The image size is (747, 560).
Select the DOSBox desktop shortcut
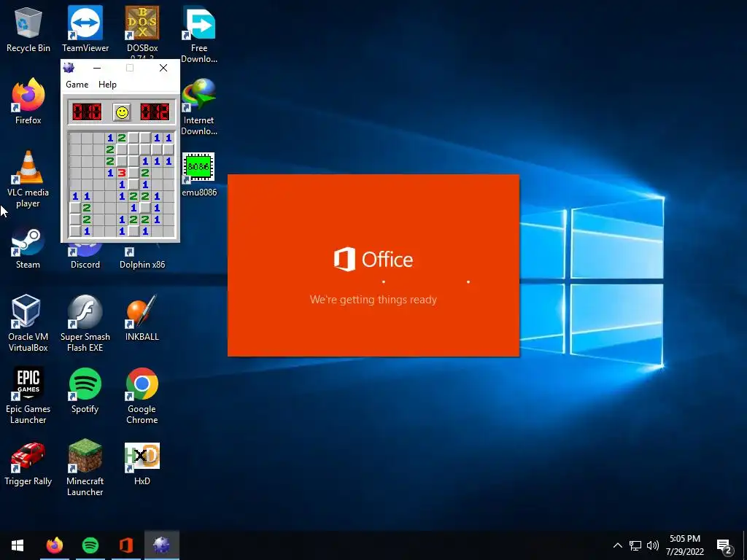pos(142,28)
